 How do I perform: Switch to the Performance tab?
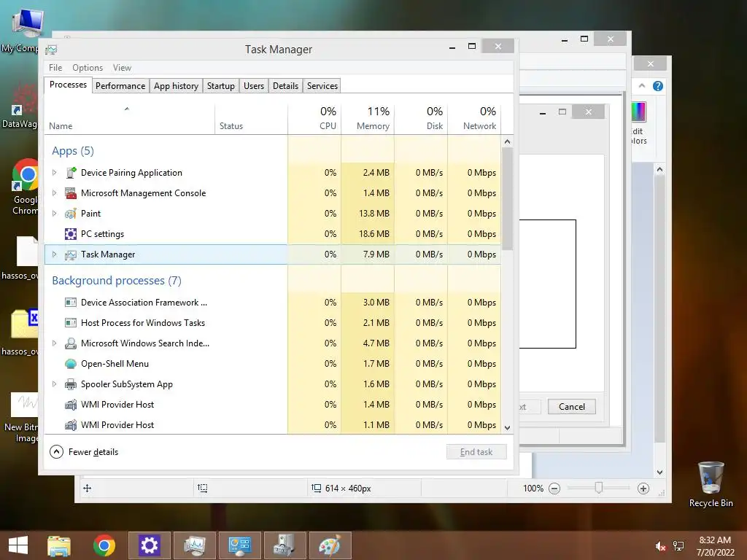pos(120,86)
